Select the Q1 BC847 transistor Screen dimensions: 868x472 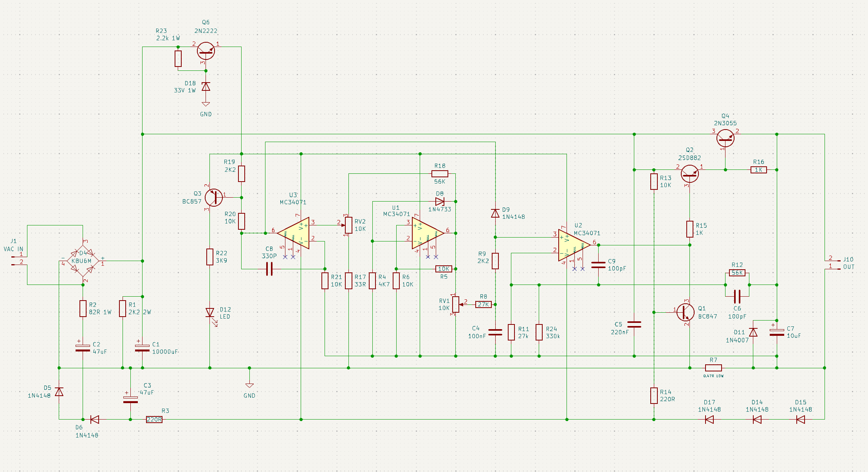(685, 312)
